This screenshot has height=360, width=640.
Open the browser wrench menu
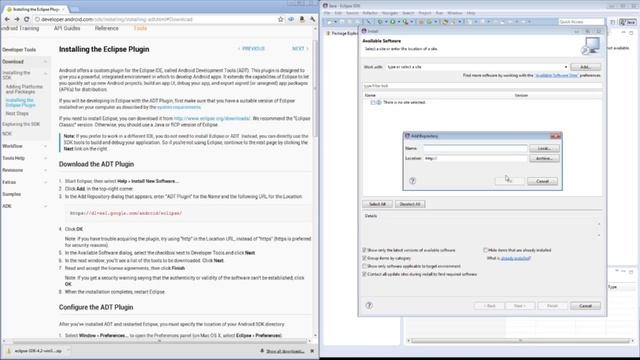[312, 19]
